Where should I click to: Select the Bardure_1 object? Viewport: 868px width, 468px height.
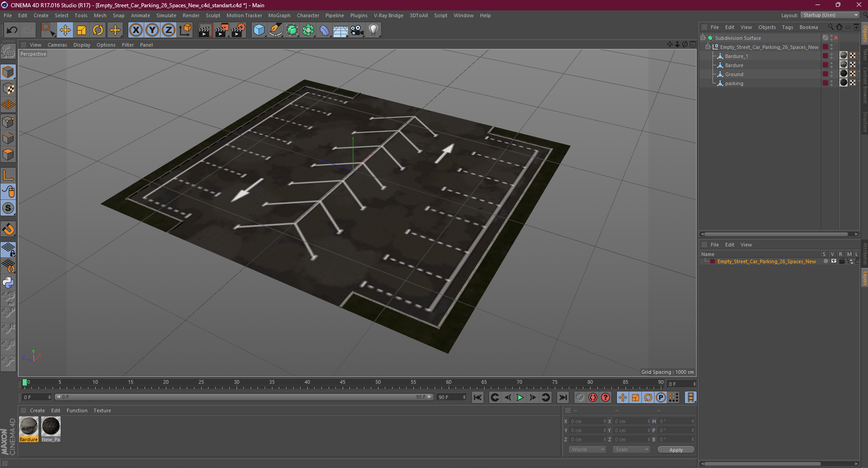point(736,56)
